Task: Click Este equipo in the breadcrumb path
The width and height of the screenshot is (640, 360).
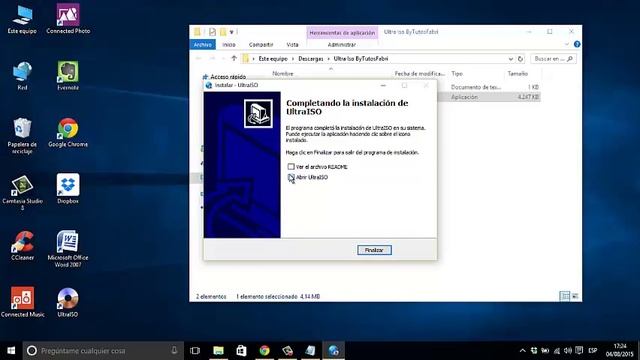Action: coord(273,59)
